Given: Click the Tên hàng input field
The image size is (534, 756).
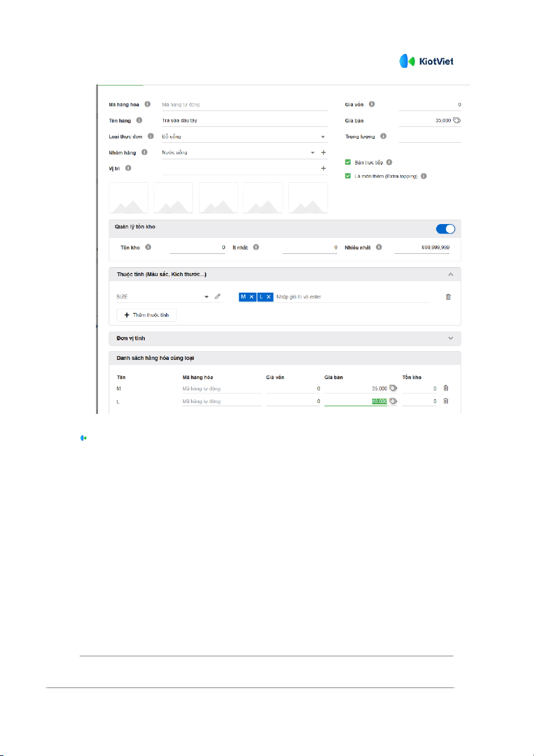Looking at the screenshot, I should 244,120.
